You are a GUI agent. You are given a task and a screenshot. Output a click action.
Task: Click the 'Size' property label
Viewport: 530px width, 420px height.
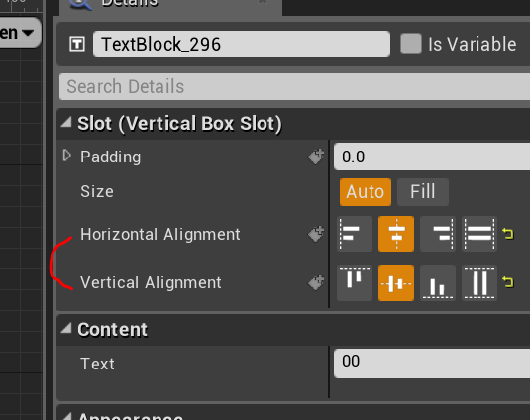[x=97, y=192]
